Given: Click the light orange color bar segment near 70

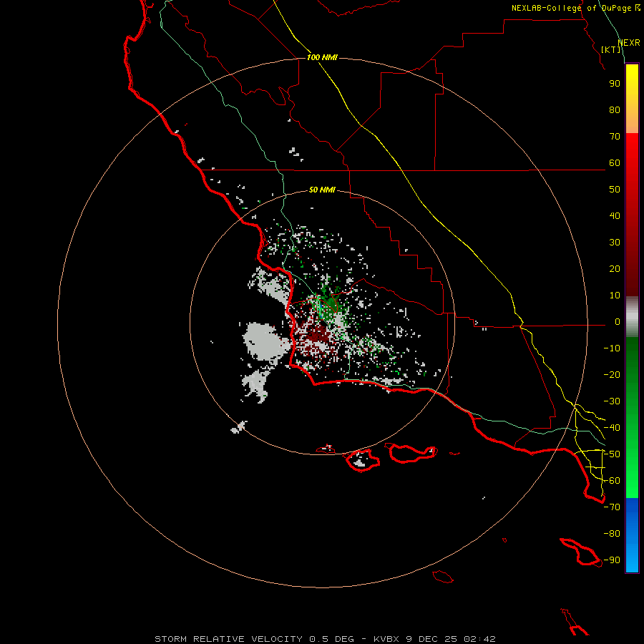Looking at the screenshot, I should click(632, 122).
